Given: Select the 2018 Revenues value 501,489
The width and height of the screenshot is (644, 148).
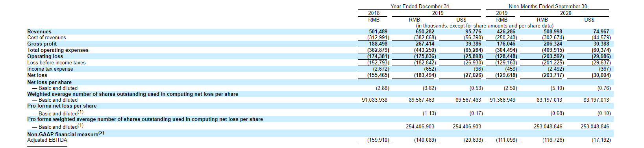Looking at the screenshot, I should click(x=378, y=31).
